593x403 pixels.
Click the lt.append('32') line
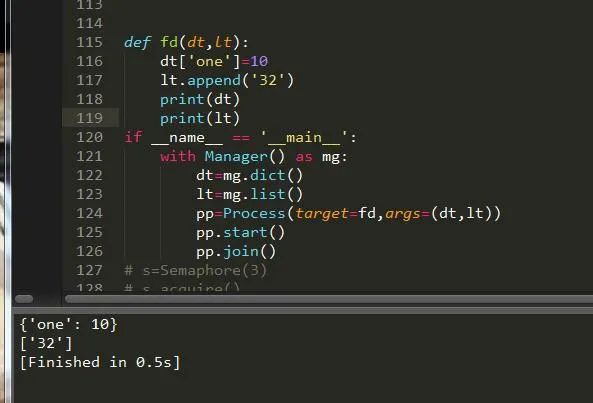click(x=227, y=81)
